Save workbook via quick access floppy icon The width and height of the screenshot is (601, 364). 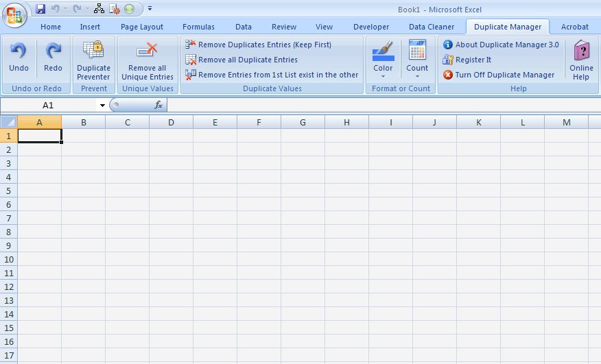[40, 9]
